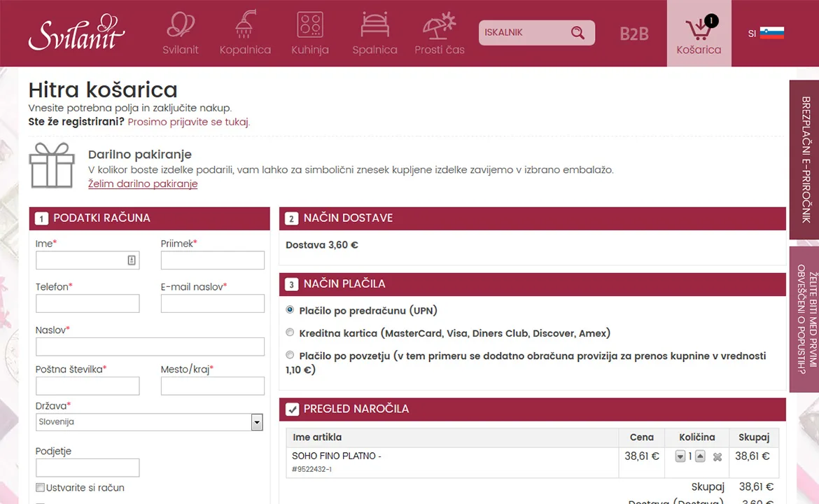Focus the E-mail naslov input field
The height and width of the screenshot is (504, 819).
pyautogui.click(x=213, y=303)
